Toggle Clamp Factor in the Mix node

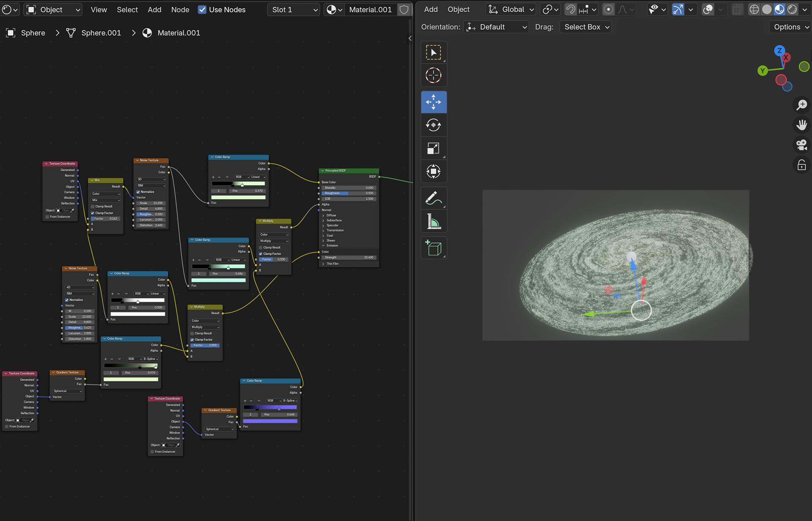93,213
